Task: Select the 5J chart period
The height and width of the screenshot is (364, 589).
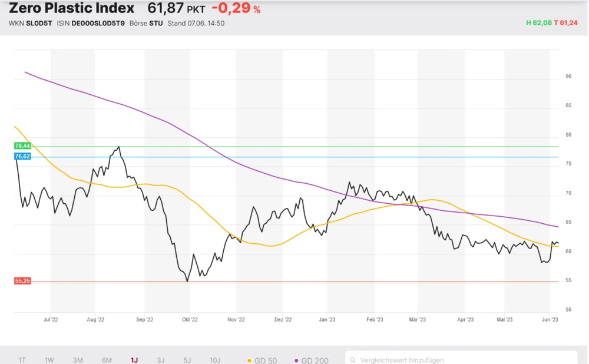Action: point(187,360)
